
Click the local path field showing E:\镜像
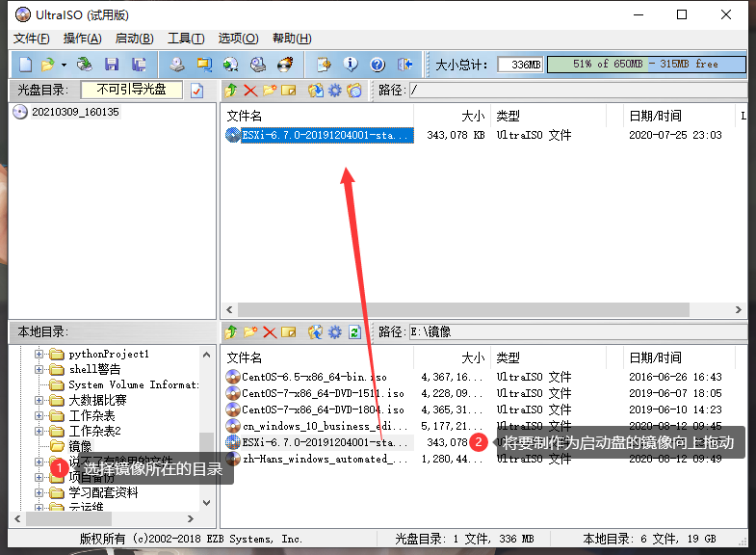coord(578,332)
